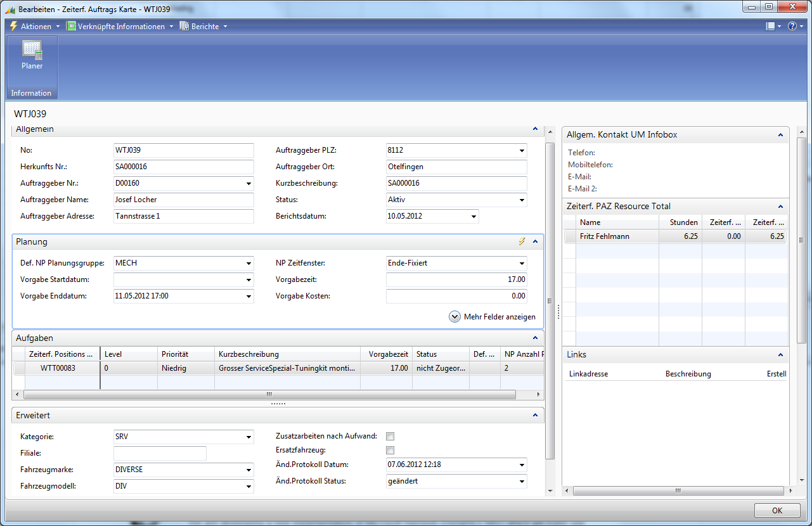
Task: Click the OK button
Action: point(777,511)
